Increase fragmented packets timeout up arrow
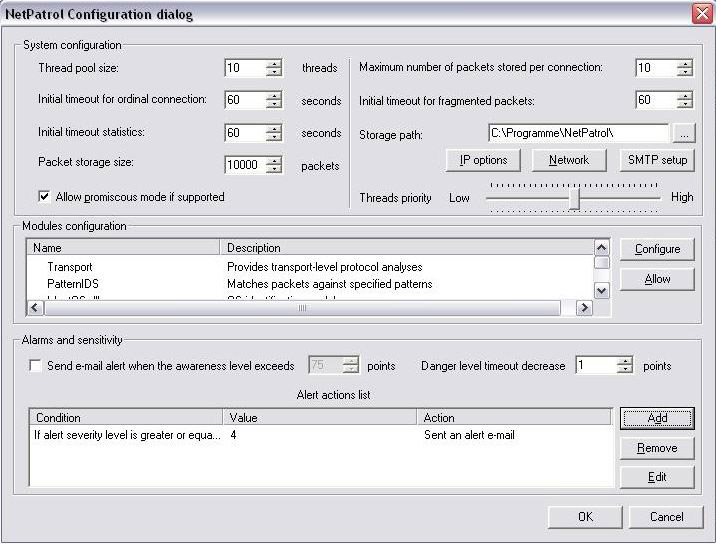 click(684, 96)
